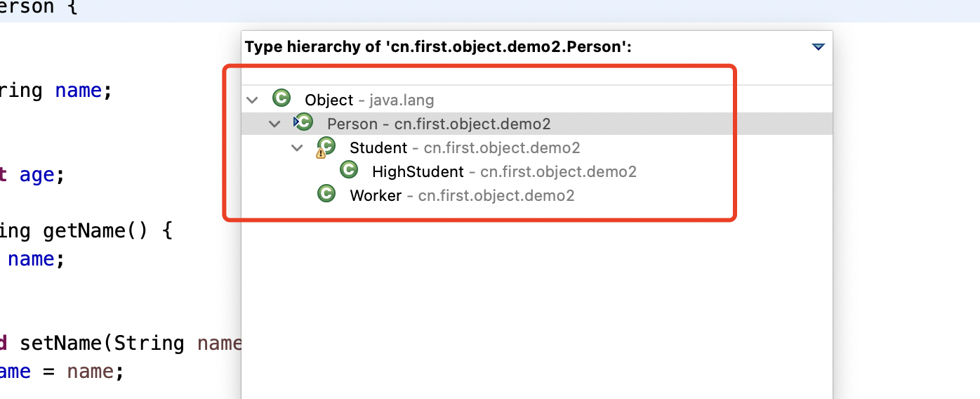The width and height of the screenshot is (980, 399).
Task: Select the Student label in hierarchy
Action: [378, 148]
